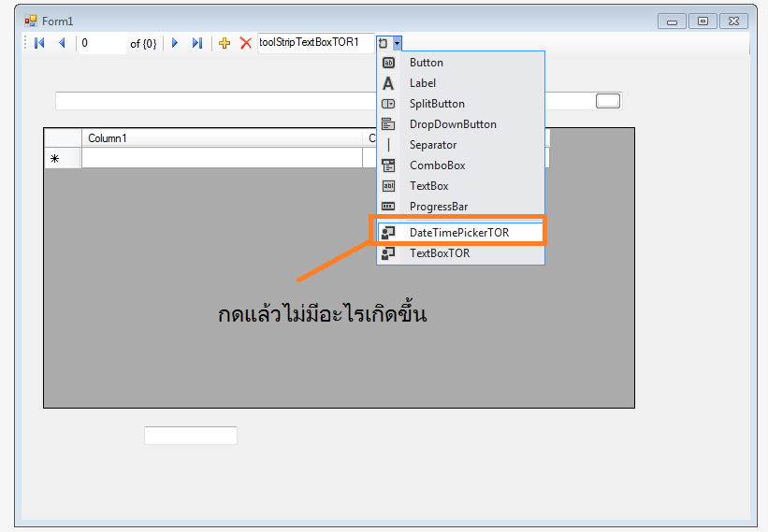Click the Form1 window icon
768x532 pixels.
[x=31, y=21]
